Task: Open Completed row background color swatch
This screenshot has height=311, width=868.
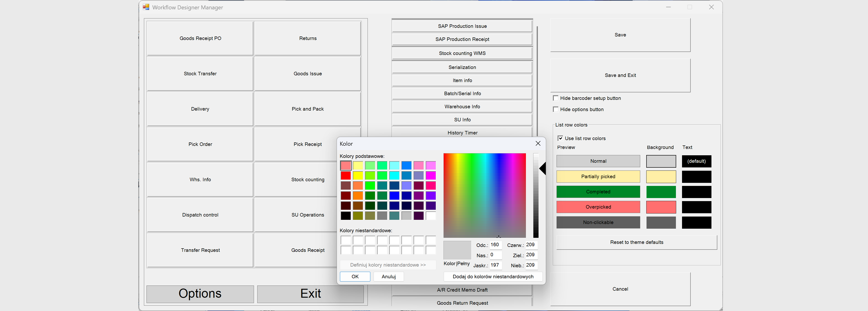Action: pyautogui.click(x=661, y=192)
